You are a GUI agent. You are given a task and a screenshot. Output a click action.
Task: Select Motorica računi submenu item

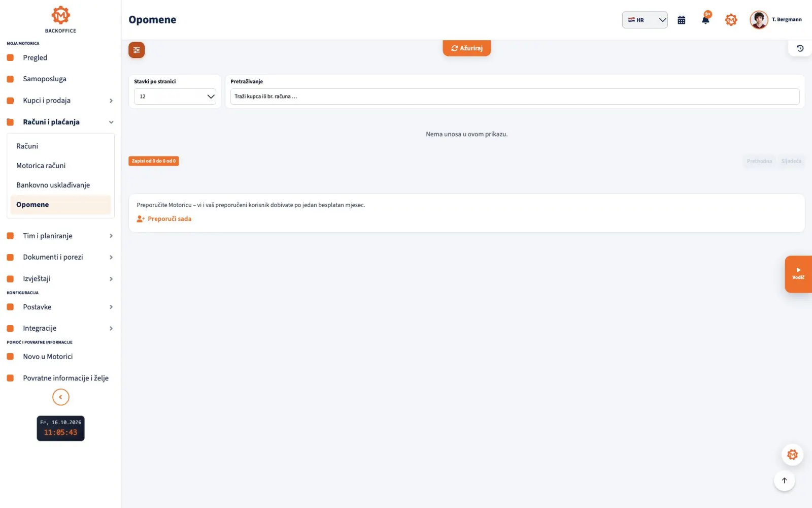[x=60, y=166]
